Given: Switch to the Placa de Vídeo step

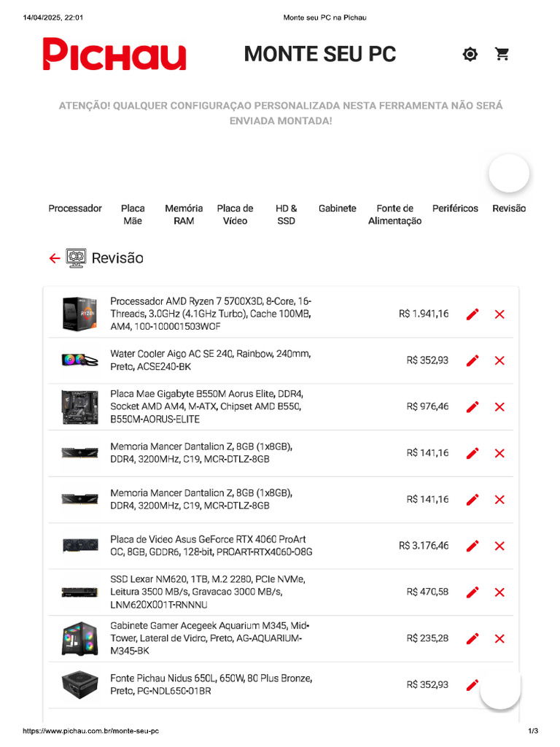Looking at the screenshot, I should 235,214.
